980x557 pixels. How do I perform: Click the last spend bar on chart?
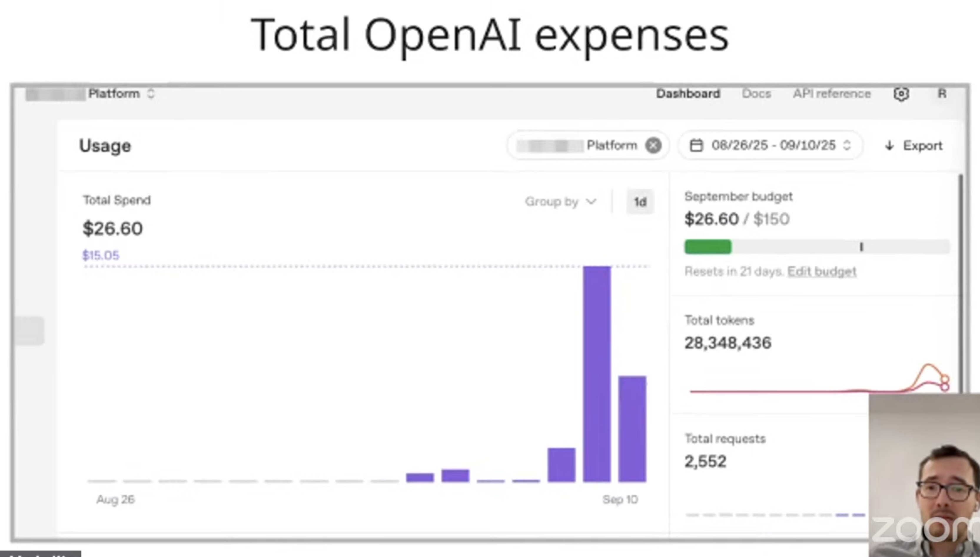point(632,428)
